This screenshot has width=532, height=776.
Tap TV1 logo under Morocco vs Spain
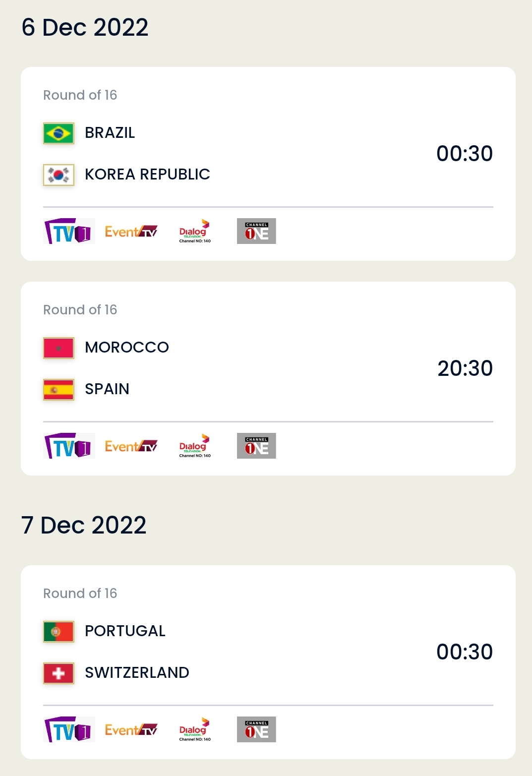tap(69, 446)
